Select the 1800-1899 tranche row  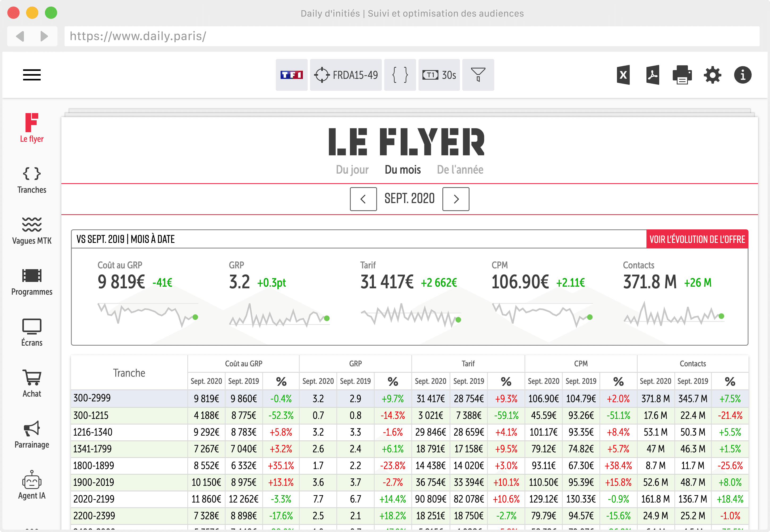click(410, 466)
